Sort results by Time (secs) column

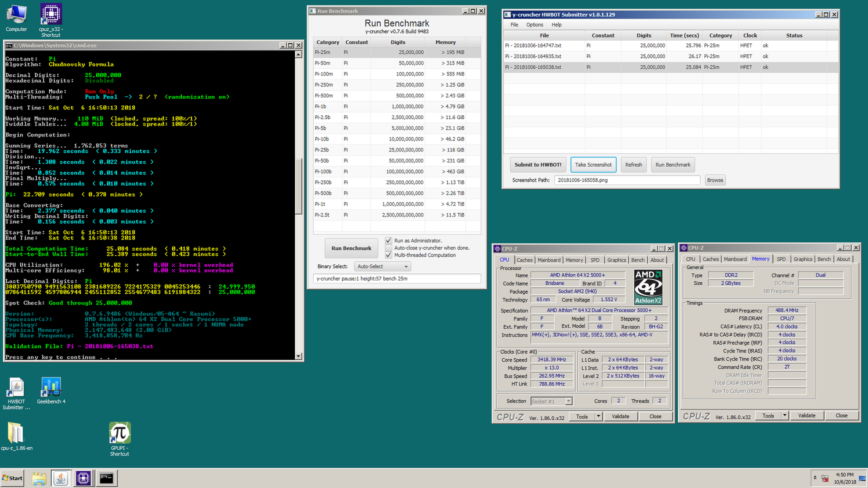(684, 35)
